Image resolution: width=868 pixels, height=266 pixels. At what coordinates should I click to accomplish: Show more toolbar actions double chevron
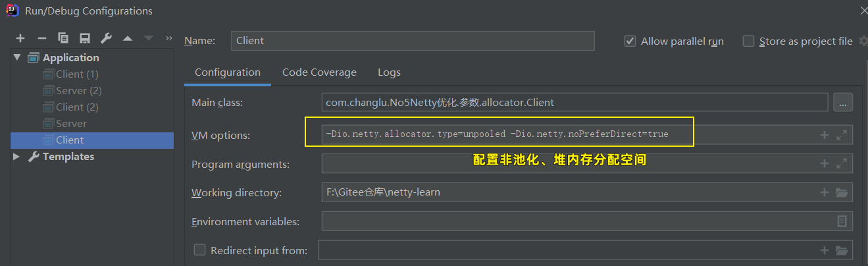pos(169,38)
